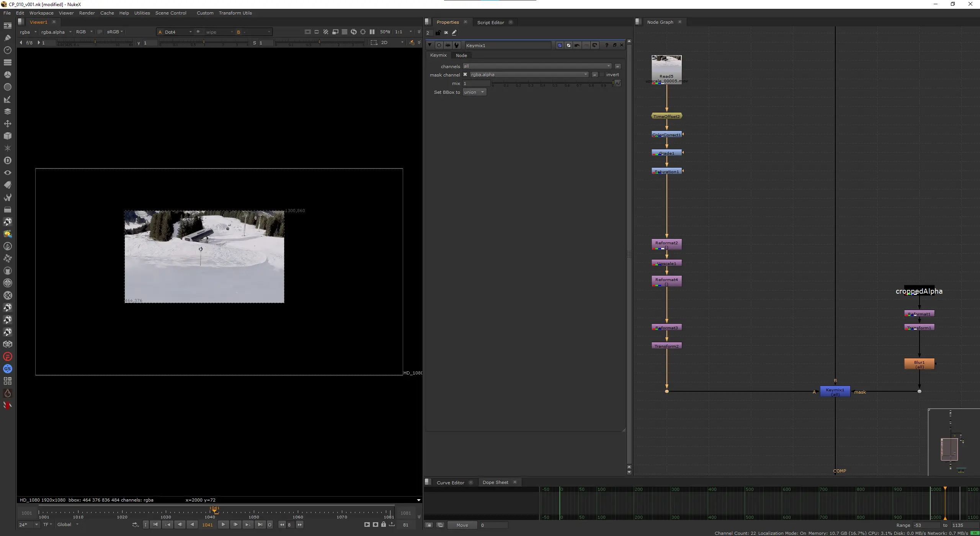This screenshot has width=980, height=536.
Task: Click the clipping warning zebra-stripe icon
Action: tap(326, 32)
